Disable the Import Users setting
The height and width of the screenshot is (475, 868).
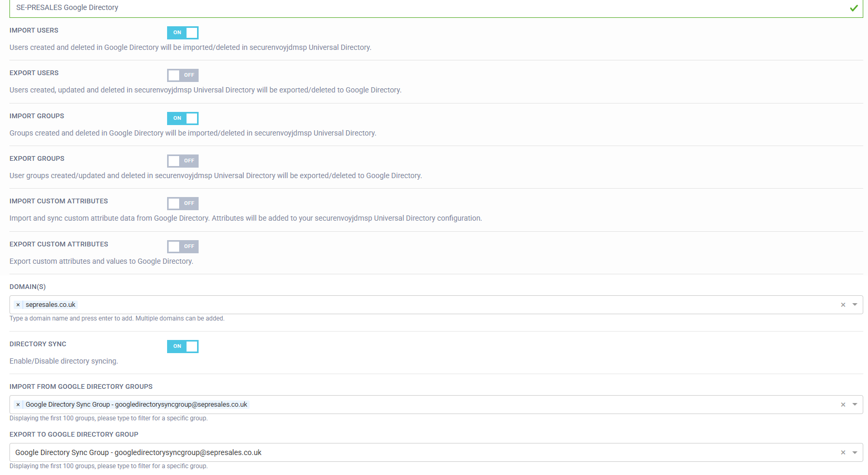[x=182, y=33]
